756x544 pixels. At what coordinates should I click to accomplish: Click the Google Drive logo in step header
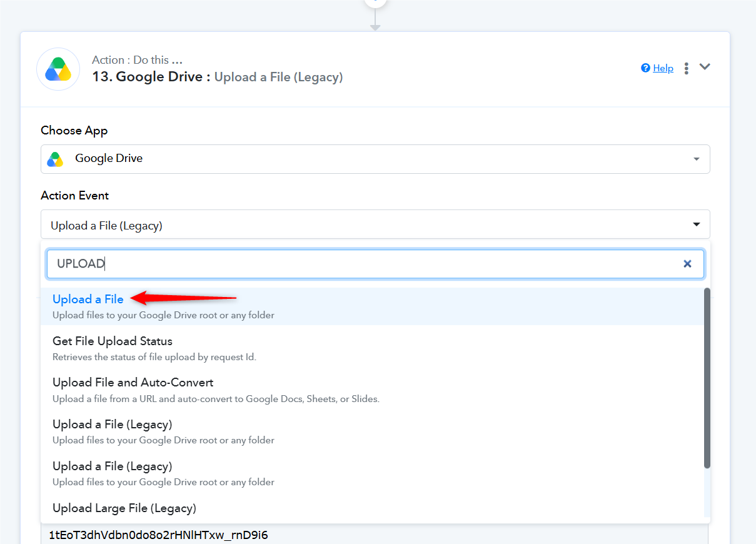tap(58, 69)
